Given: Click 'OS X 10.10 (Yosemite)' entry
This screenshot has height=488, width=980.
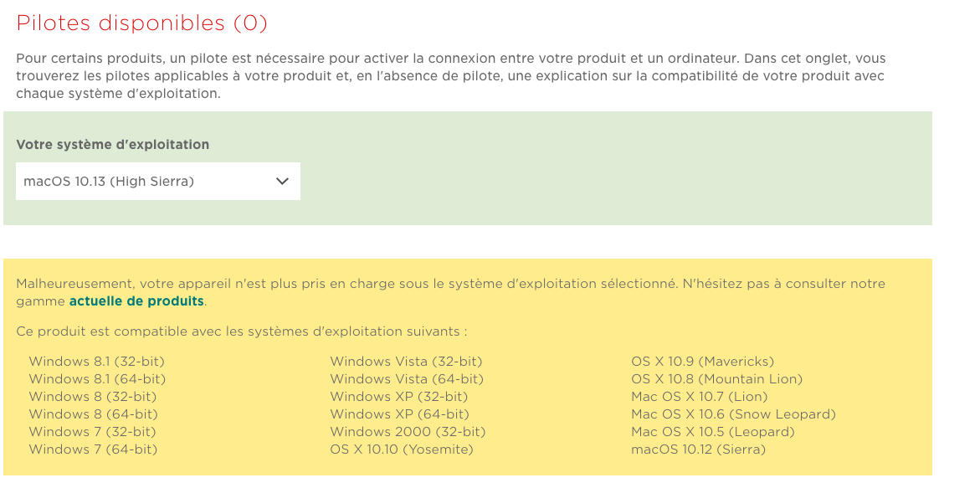Looking at the screenshot, I should pos(402,449).
